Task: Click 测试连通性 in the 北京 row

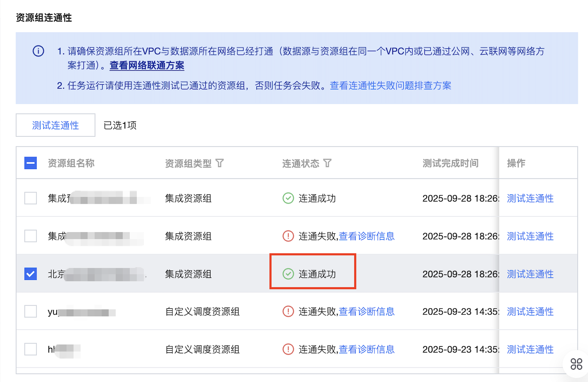Action: click(x=530, y=274)
